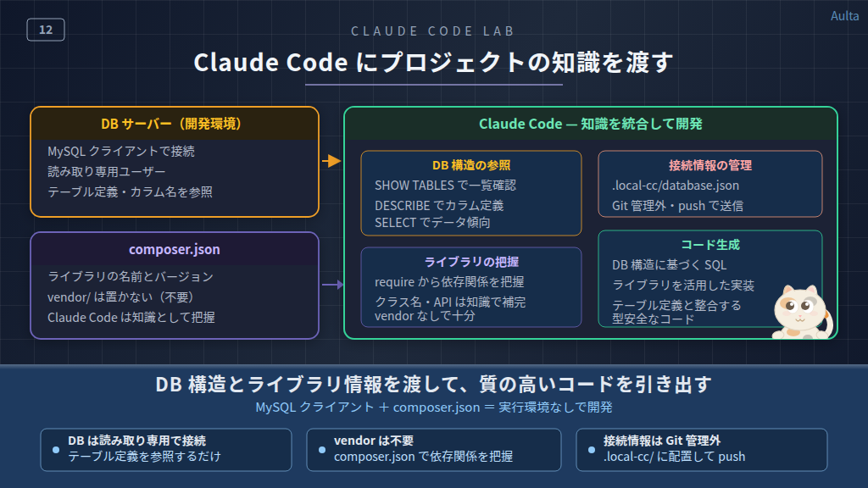Click the purple underline beneath the slide title
The image size is (868, 488).
(x=434, y=85)
